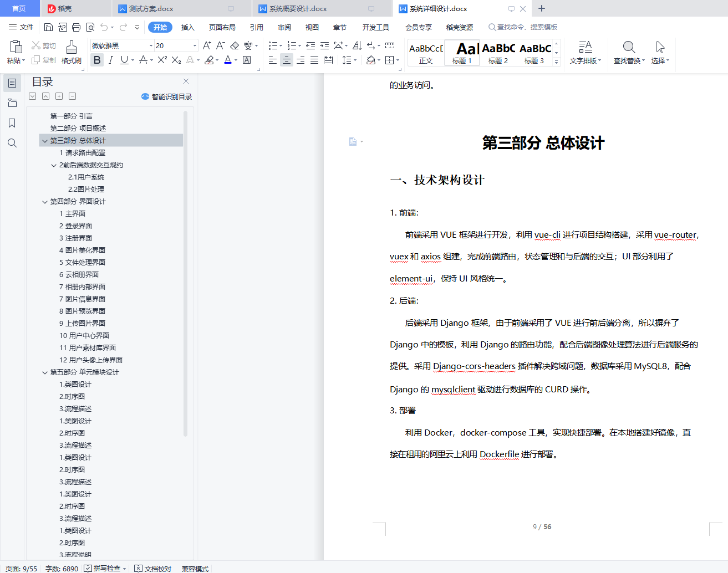Click the down arrow box in outline toolbar
Image resolution: width=728 pixels, height=573 pixels.
pos(32,96)
